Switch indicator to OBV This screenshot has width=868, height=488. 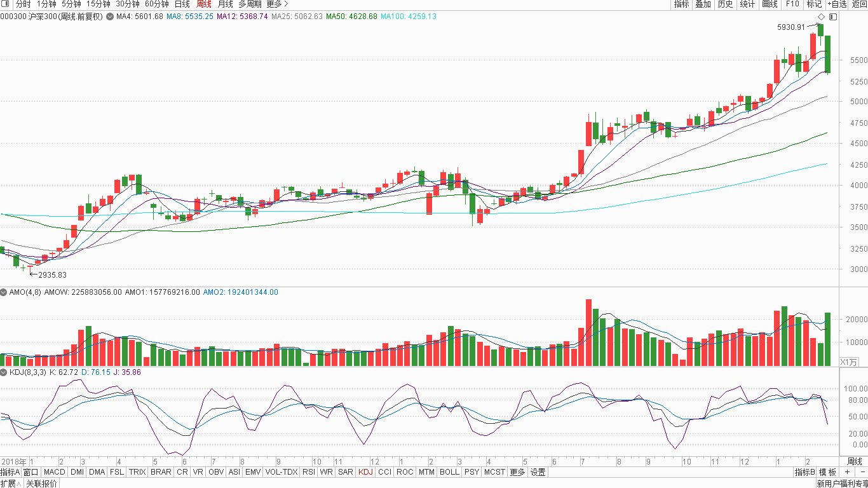(x=216, y=472)
